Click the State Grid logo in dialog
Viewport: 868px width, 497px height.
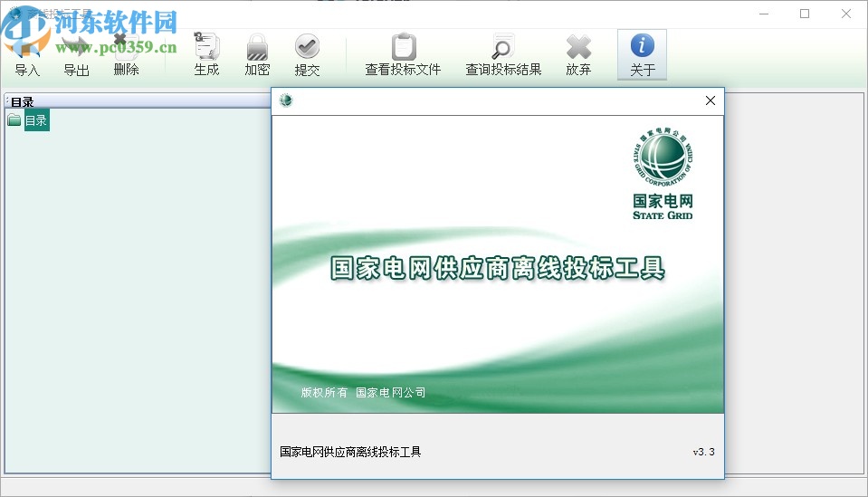click(663, 173)
